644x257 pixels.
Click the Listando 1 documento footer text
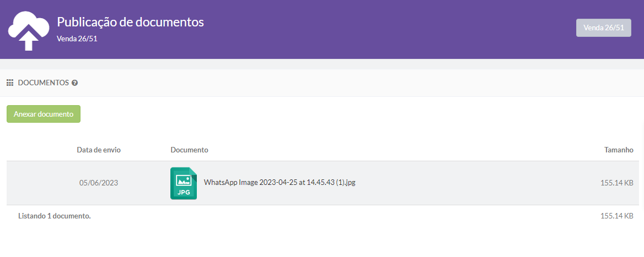54,216
